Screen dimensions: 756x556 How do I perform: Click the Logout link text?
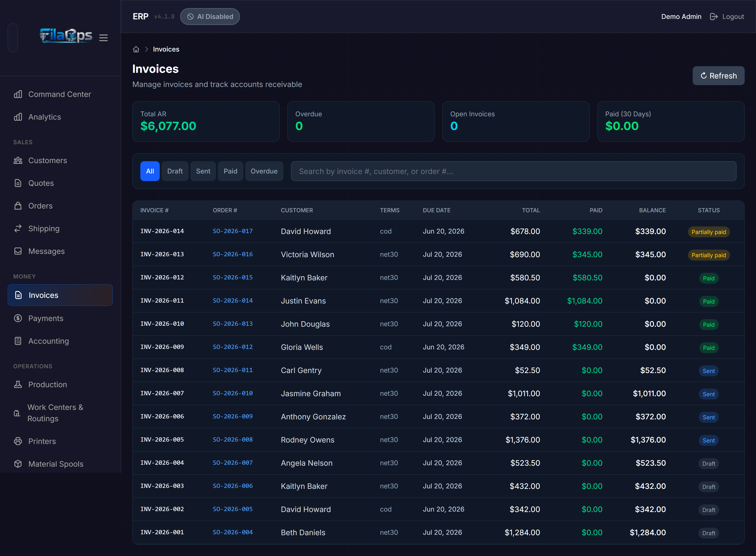pos(733,17)
